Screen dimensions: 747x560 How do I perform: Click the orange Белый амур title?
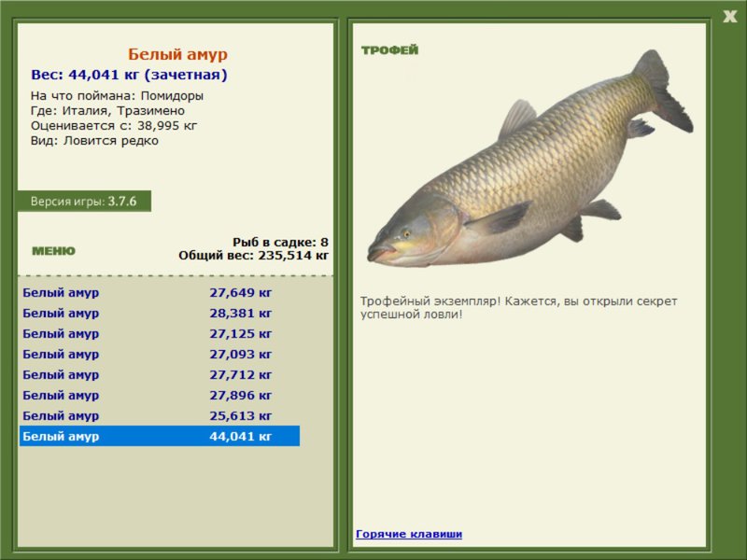[x=177, y=54]
